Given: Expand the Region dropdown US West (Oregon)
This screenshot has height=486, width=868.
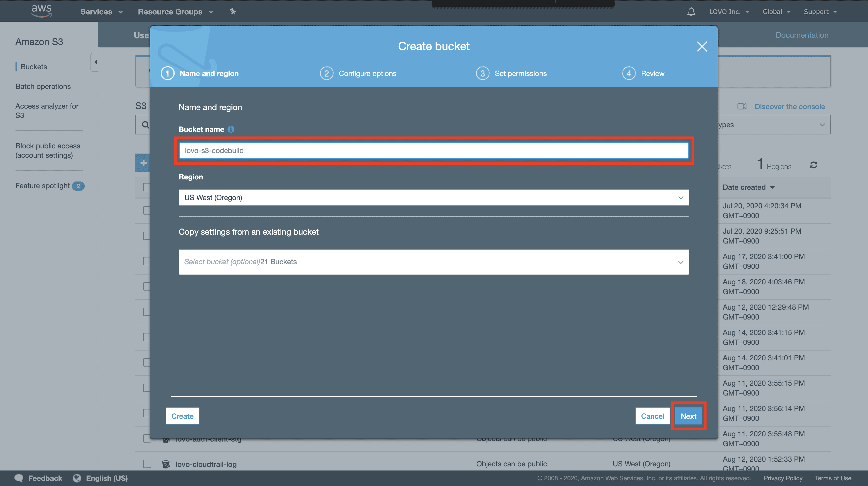Looking at the screenshot, I should point(434,198).
